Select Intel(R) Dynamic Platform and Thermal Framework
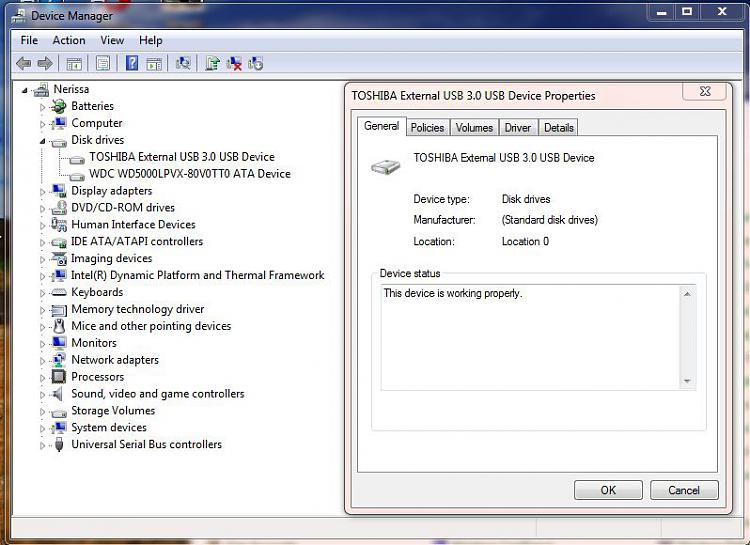The image size is (750, 545). click(x=198, y=275)
